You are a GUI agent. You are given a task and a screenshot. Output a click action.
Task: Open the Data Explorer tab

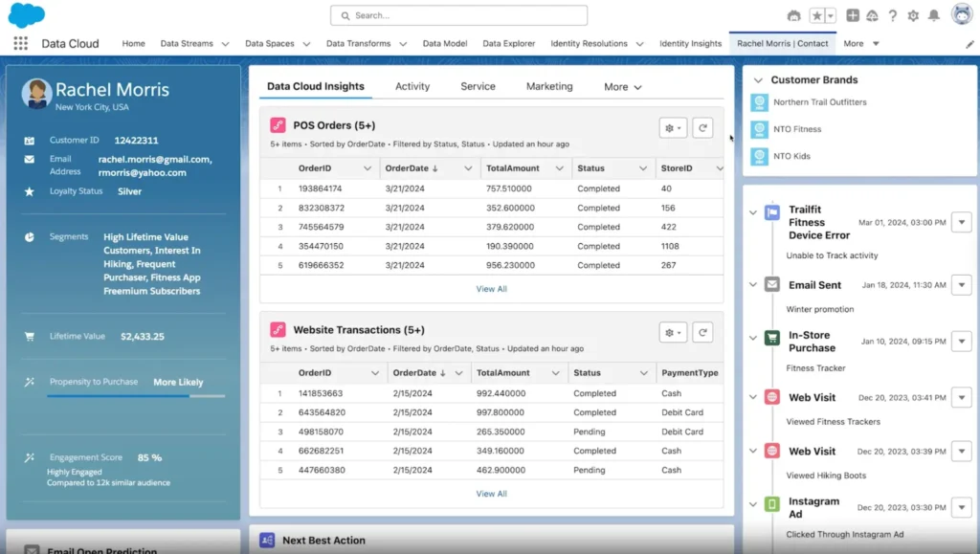click(509, 43)
